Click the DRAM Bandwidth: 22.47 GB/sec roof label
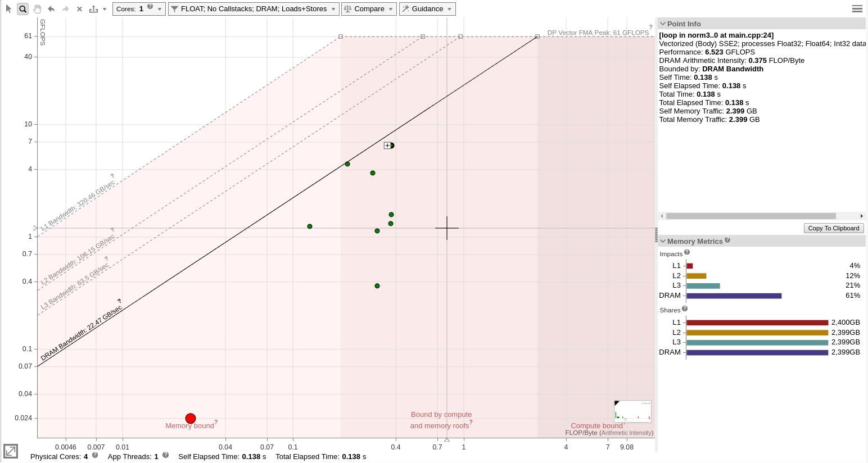This screenshot has width=868, height=463. click(x=82, y=334)
